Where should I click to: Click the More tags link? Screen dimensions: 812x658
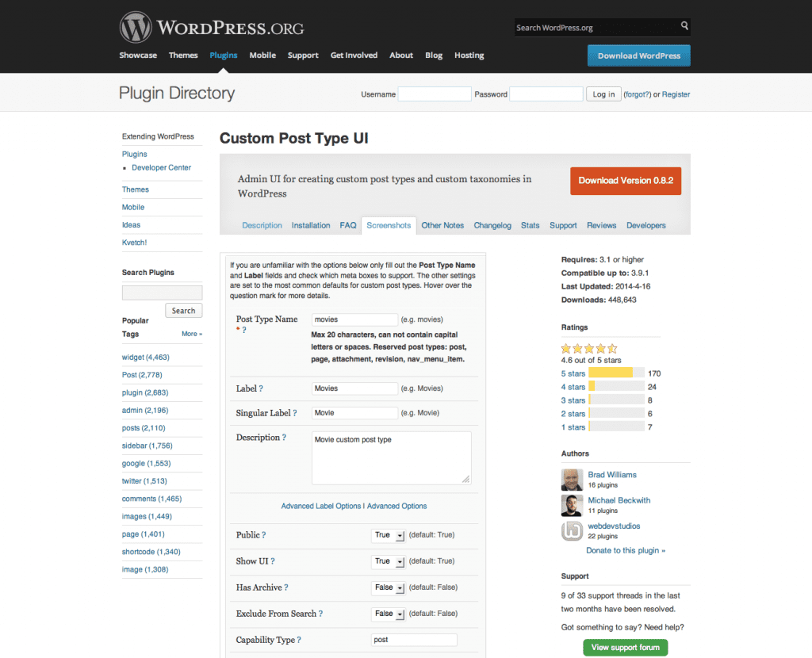coord(192,334)
